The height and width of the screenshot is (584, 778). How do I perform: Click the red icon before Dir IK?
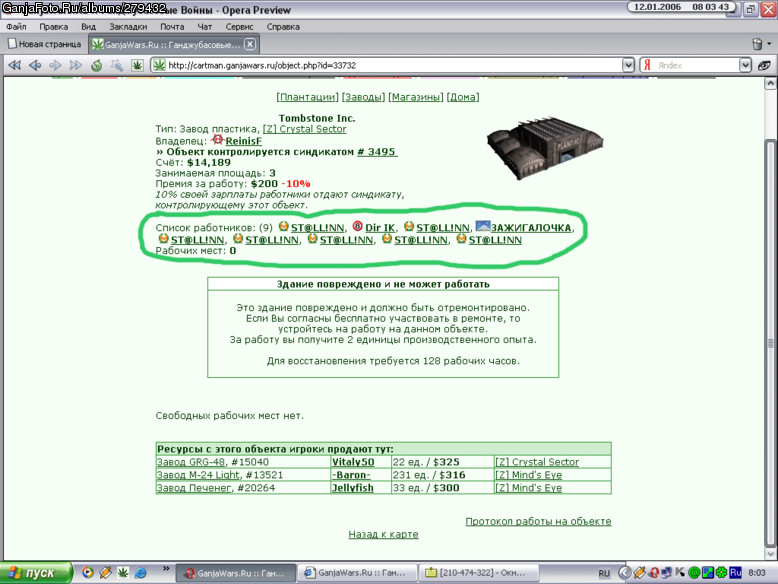point(357,226)
